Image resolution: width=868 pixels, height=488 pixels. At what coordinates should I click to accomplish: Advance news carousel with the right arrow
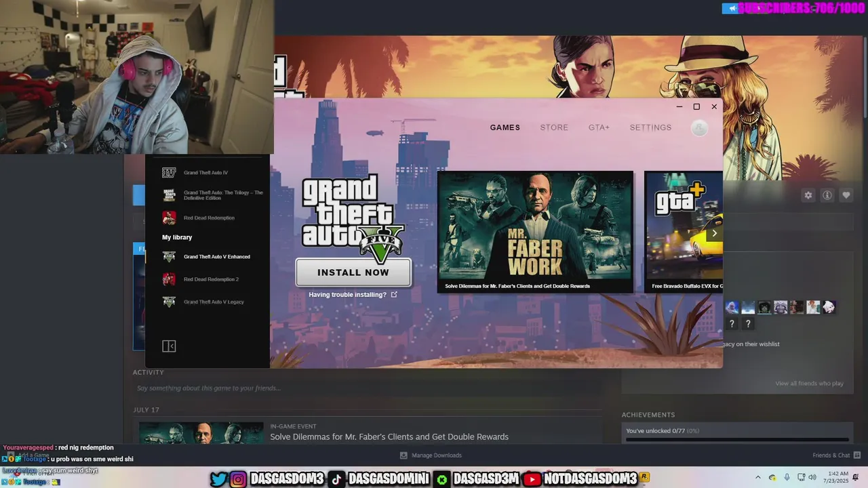point(714,233)
